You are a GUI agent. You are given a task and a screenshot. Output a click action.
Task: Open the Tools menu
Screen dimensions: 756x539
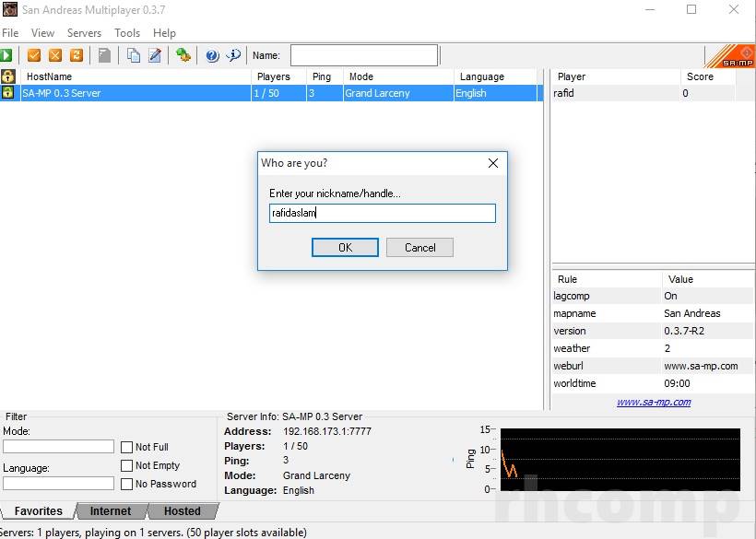[127, 33]
